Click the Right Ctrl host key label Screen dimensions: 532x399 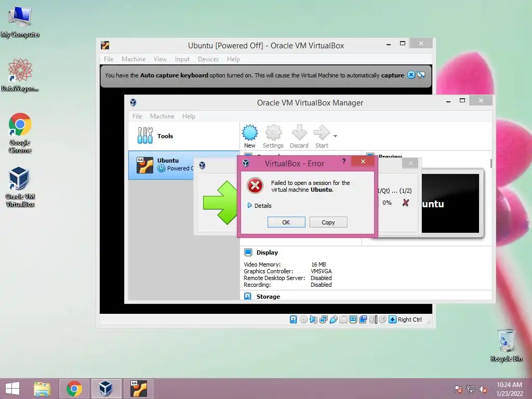pos(409,320)
